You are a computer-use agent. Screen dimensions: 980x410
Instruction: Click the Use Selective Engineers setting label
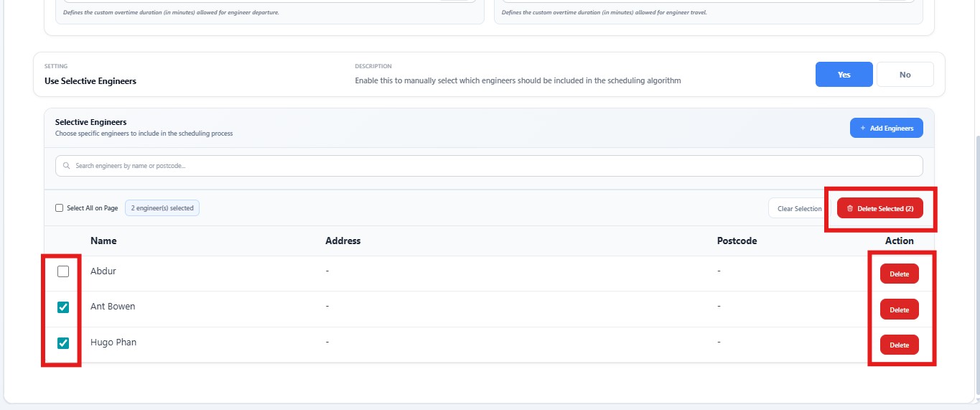click(x=90, y=81)
